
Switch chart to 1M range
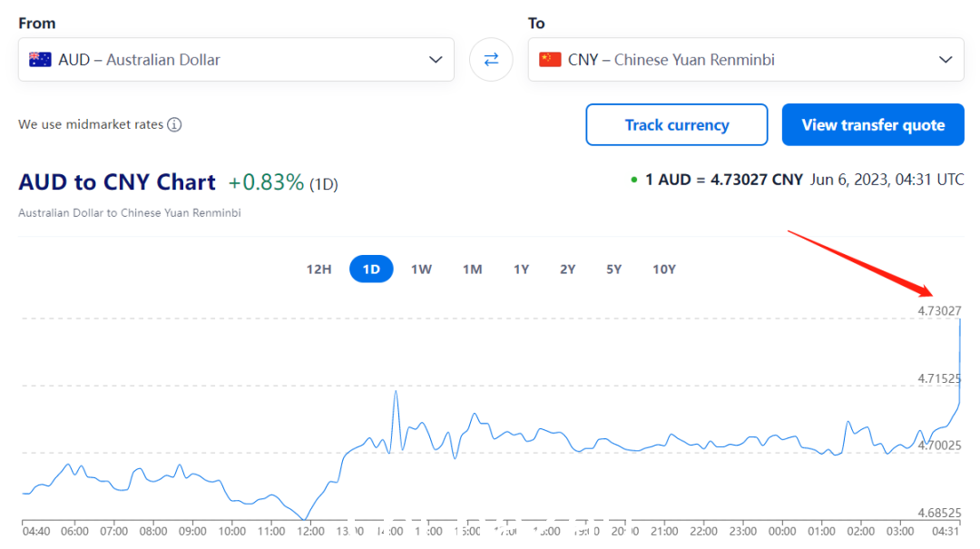[473, 270]
